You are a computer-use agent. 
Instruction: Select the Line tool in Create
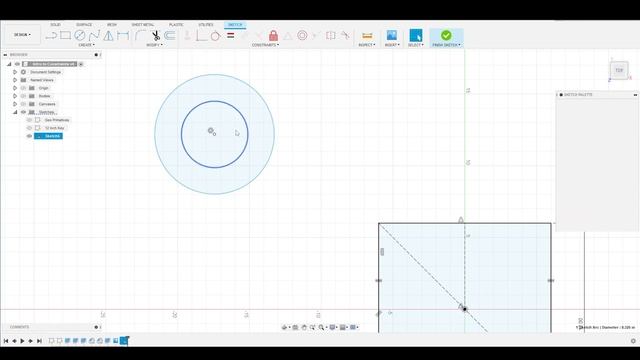click(x=51, y=36)
